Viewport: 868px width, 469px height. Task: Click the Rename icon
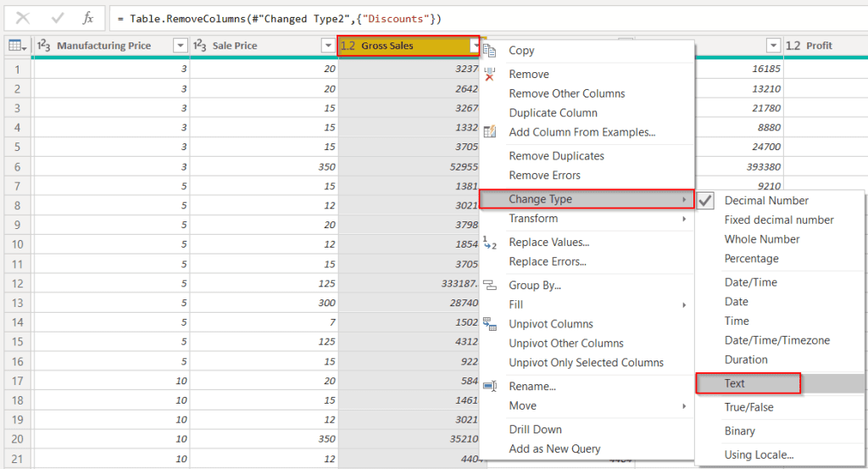point(489,387)
